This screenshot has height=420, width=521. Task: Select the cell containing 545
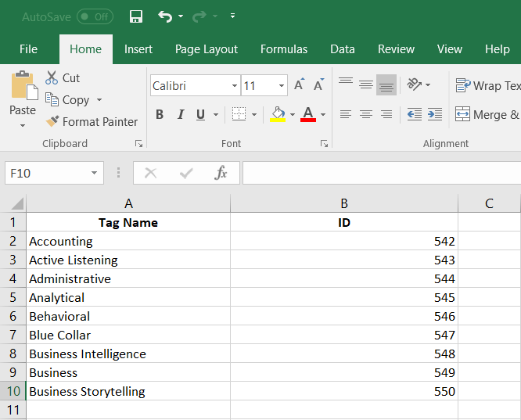pos(344,297)
